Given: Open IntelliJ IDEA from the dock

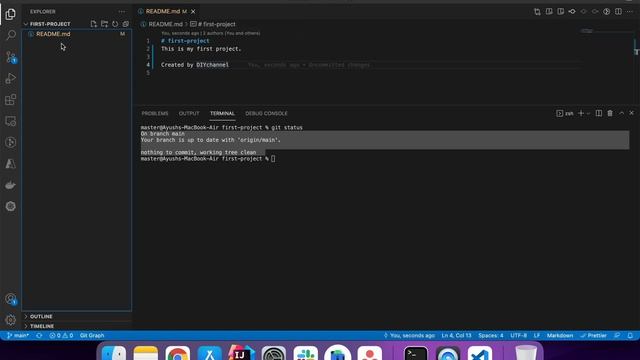Looking at the screenshot, I should (x=242, y=353).
